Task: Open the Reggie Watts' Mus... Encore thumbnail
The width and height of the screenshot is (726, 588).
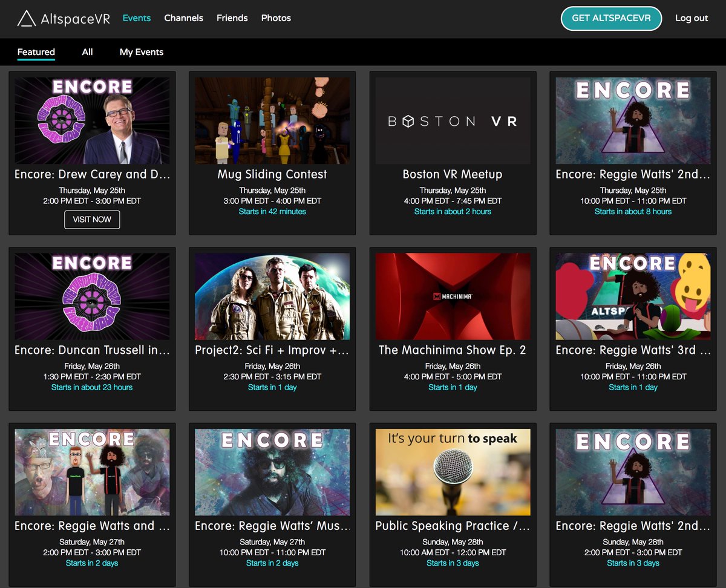Action: pyautogui.click(x=272, y=472)
